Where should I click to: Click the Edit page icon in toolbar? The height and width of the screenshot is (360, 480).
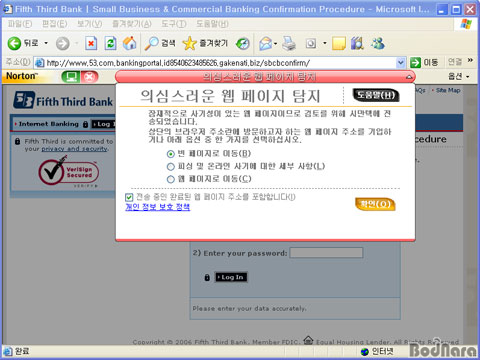(311, 44)
